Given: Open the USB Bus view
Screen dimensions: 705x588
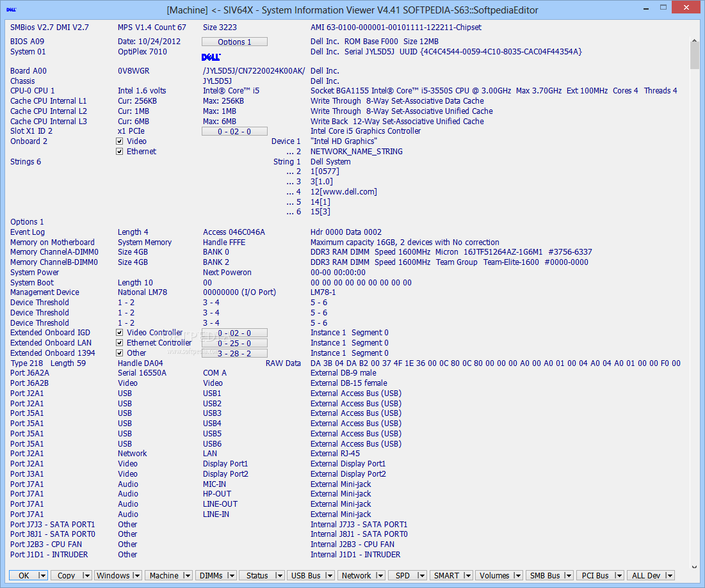Looking at the screenshot, I should [x=305, y=575].
